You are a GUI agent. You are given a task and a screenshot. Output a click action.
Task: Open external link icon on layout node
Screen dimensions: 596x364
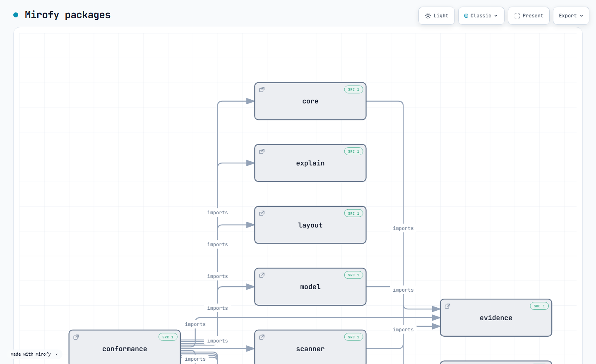click(262, 213)
